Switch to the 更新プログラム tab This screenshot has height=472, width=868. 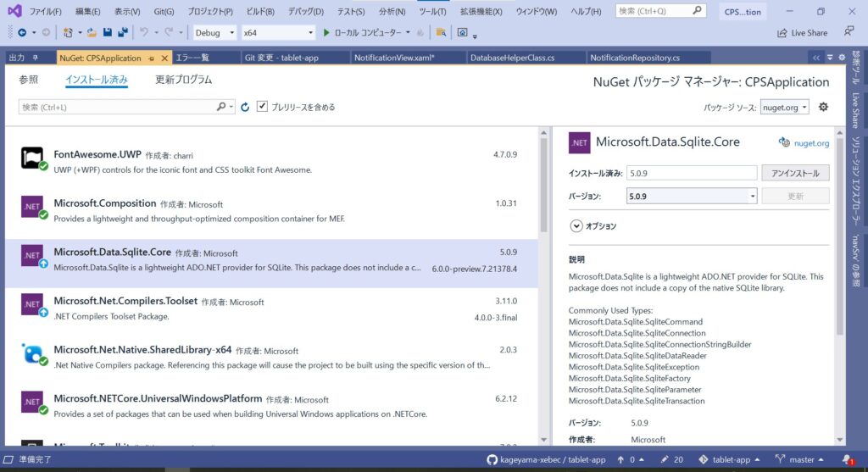[184, 80]
